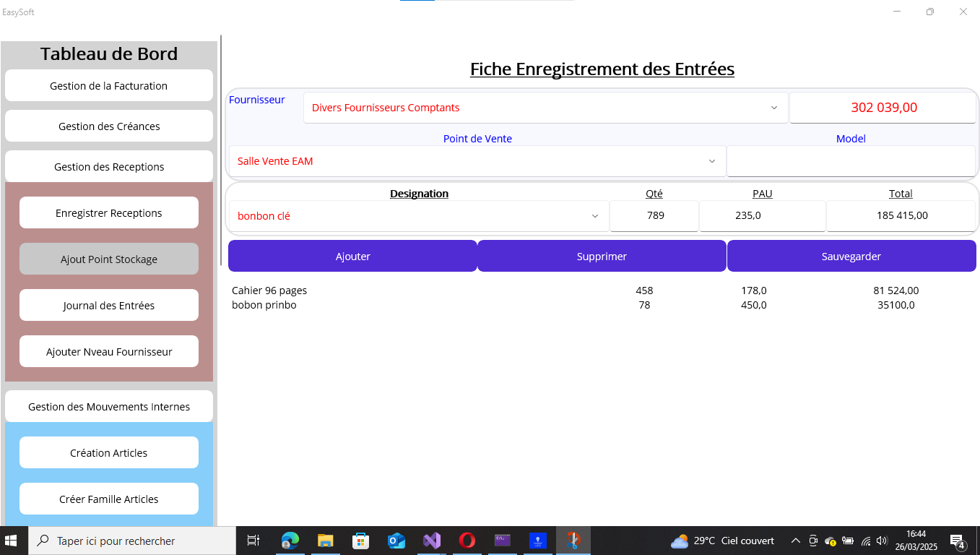Open Microsoft Edge from the taskbar
The height and width of the screenshot is (555, 980).
[290, 541]
